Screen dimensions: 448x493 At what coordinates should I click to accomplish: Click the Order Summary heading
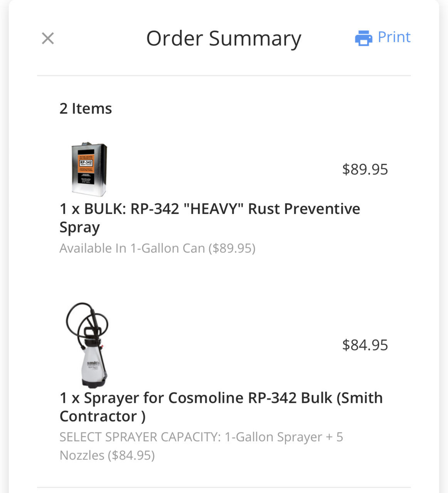pos(224,39)
